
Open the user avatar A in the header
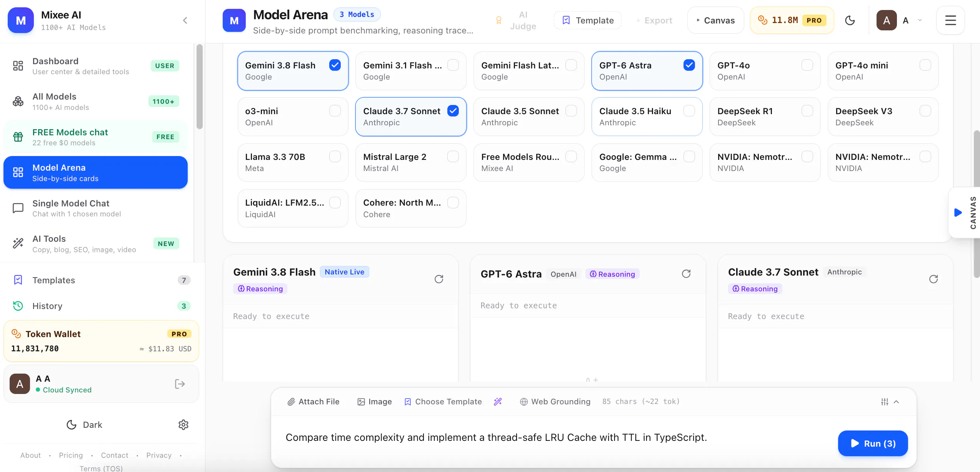887,20
